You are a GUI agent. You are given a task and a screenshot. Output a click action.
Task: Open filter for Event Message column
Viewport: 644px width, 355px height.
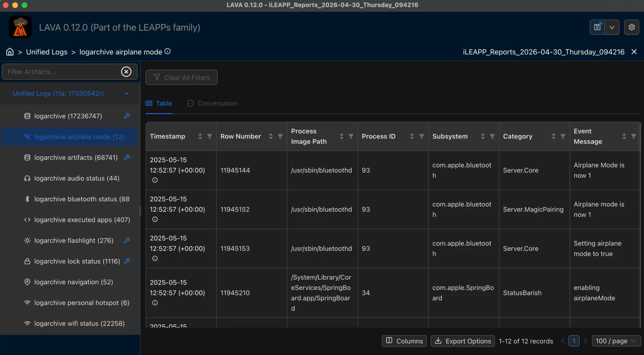click(634, 136)
